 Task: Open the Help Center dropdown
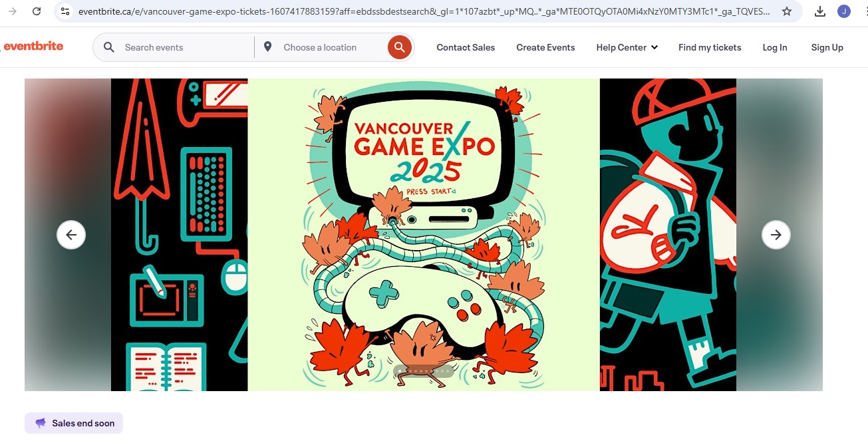pos(626,47)
